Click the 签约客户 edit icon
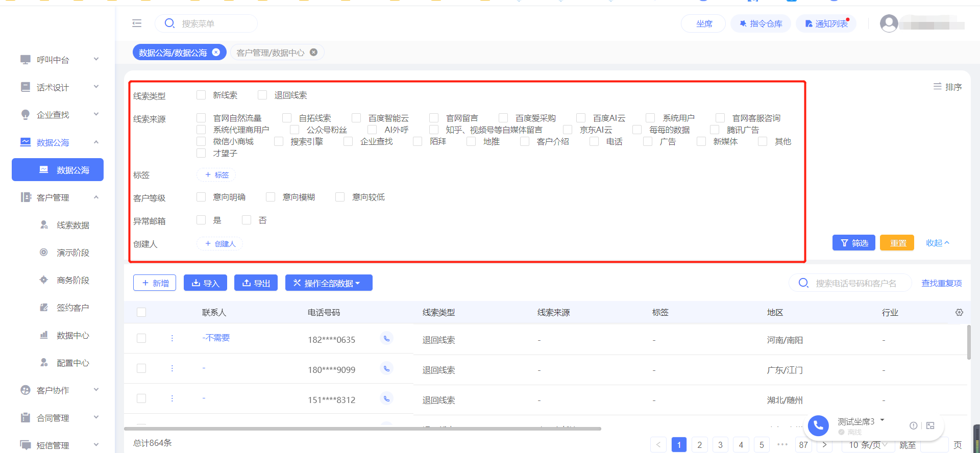The width and height of the screenshot is (980, 453). click(44, 307)
